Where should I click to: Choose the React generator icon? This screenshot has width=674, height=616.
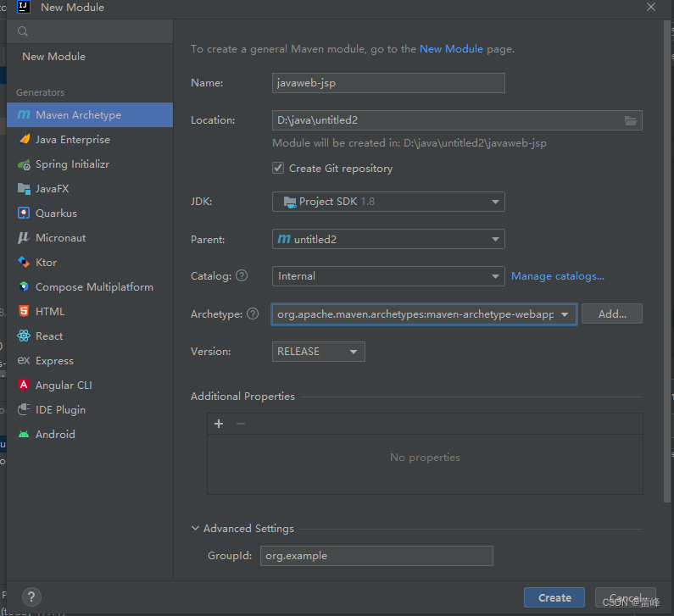[24, 336]
